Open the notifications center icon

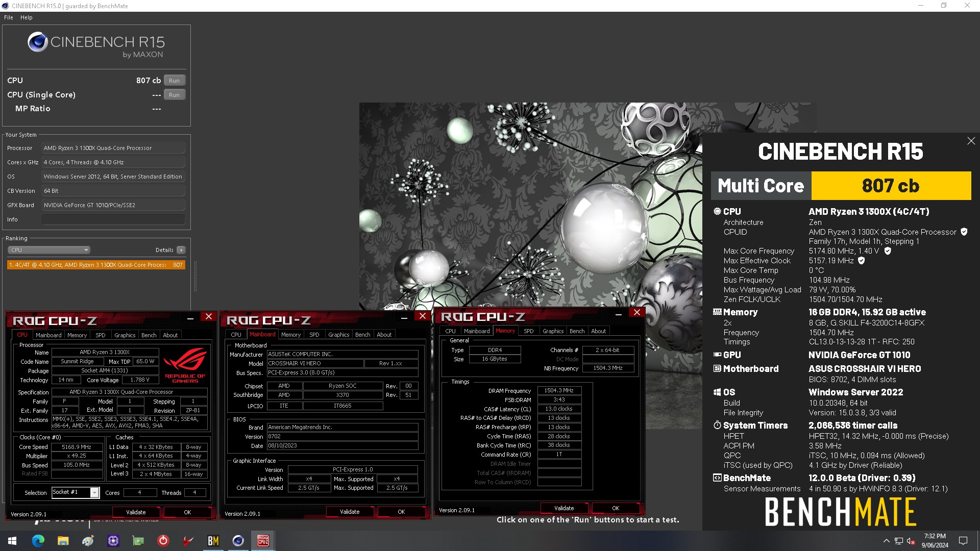(963, 541)
